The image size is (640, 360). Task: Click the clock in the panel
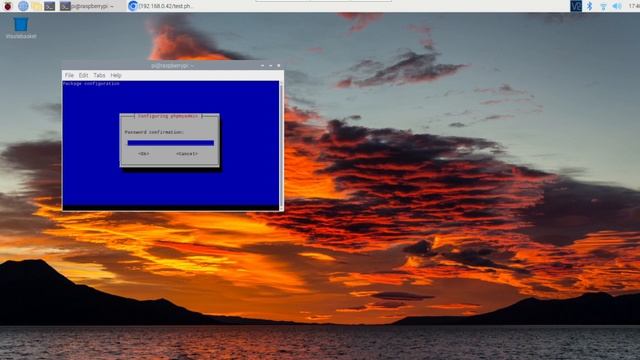634,6
